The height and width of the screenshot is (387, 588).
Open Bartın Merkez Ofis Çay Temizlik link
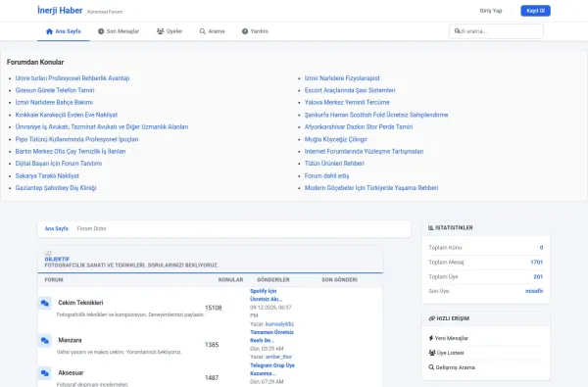tap(71, 152)
